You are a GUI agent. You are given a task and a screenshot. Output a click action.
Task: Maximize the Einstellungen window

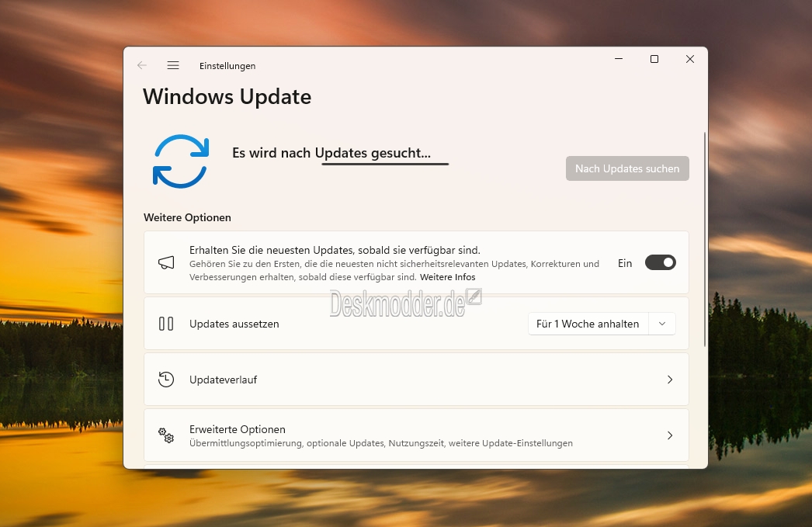[654, 59]
